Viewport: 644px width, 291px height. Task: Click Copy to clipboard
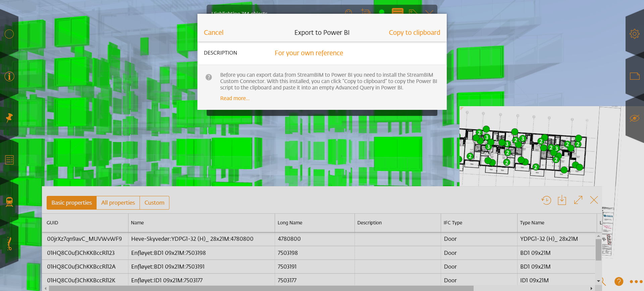coord(415,32)
